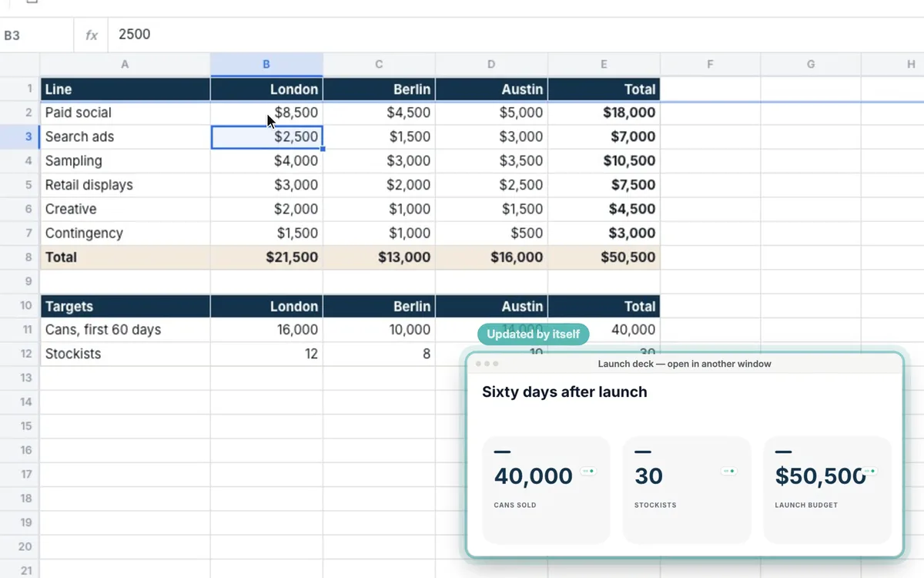This screenshot has height=578, width=924.
Task: Click the "Berlin" header in row 1
Action: [x=379, y=89]
